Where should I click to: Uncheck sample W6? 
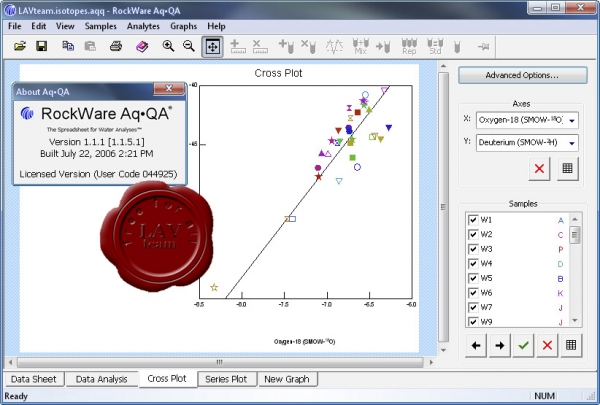[473, 293]
